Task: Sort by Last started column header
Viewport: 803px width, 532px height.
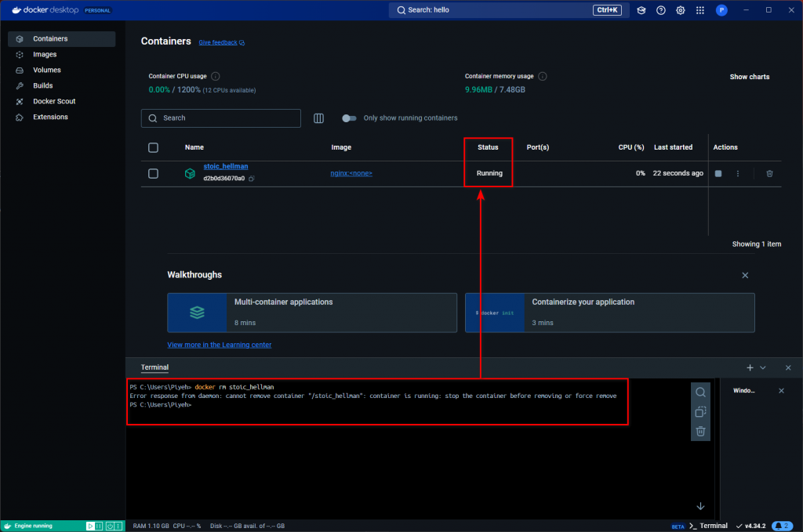Action: 673,147
